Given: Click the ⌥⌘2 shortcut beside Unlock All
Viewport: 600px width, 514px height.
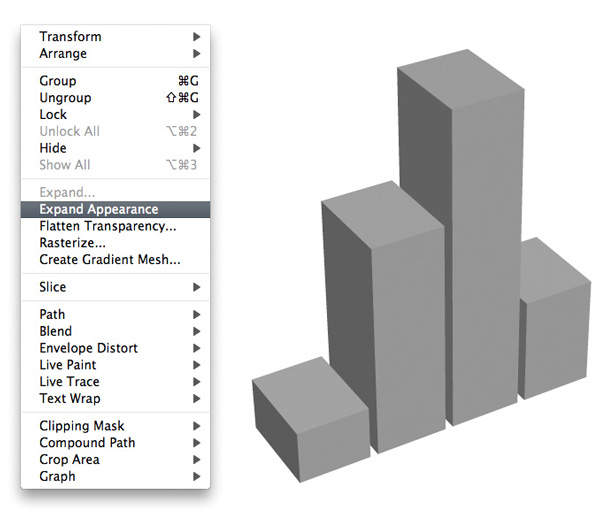Looking at the screenshot, I should pyautogui.click(x=181, y=131).
